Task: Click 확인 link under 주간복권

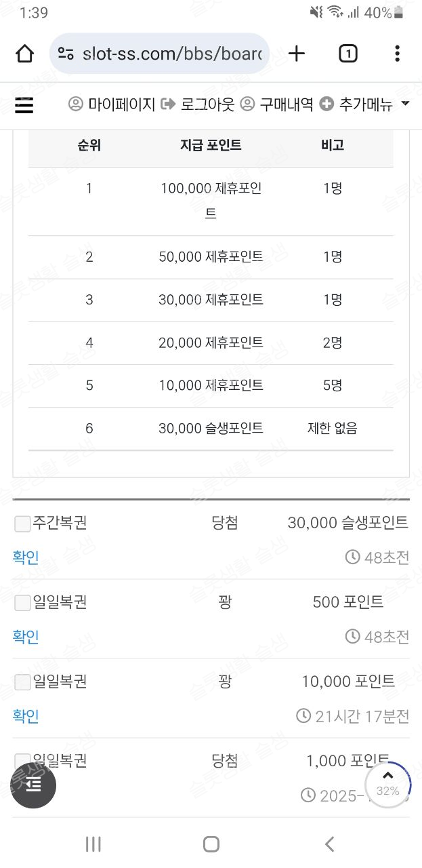Action: pyautogui.click(x=26, y=557)
